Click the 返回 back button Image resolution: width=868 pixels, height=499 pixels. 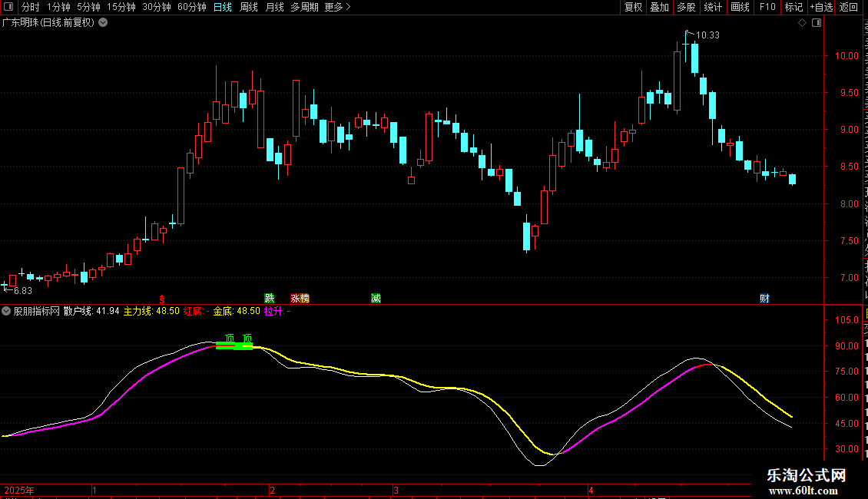pos(849,7)
